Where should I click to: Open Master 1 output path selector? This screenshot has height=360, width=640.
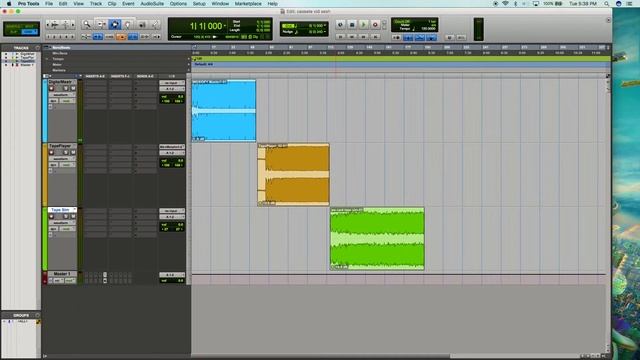tap(172, 275)
